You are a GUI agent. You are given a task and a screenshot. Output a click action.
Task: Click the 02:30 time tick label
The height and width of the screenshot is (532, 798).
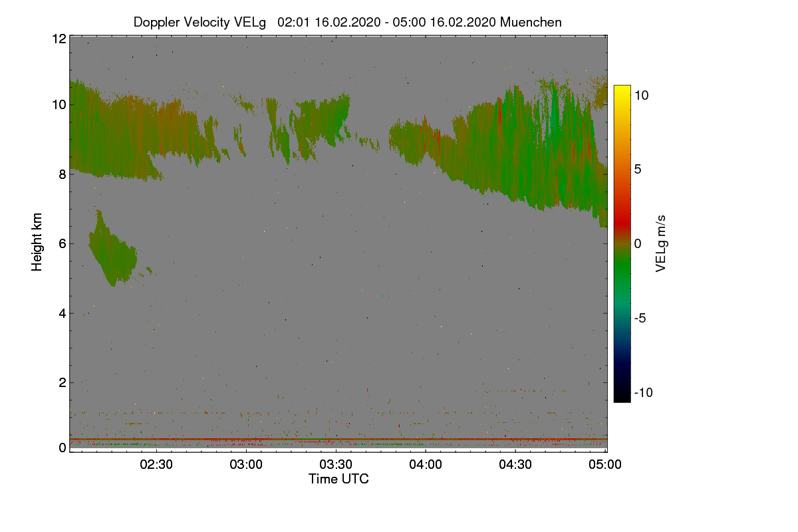coord(157,465)
